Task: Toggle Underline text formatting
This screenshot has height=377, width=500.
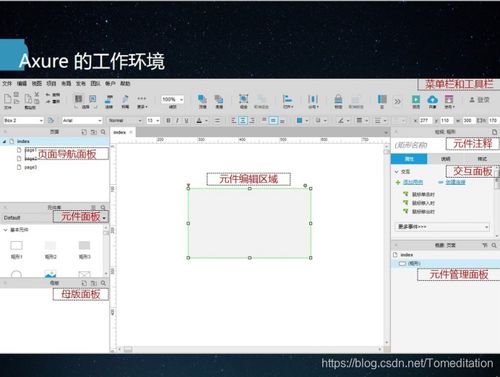Action: coord(186,120)
